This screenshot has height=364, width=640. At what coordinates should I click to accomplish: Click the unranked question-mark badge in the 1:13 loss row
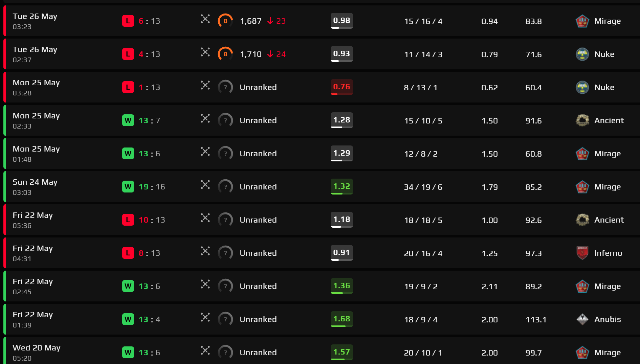225,87
